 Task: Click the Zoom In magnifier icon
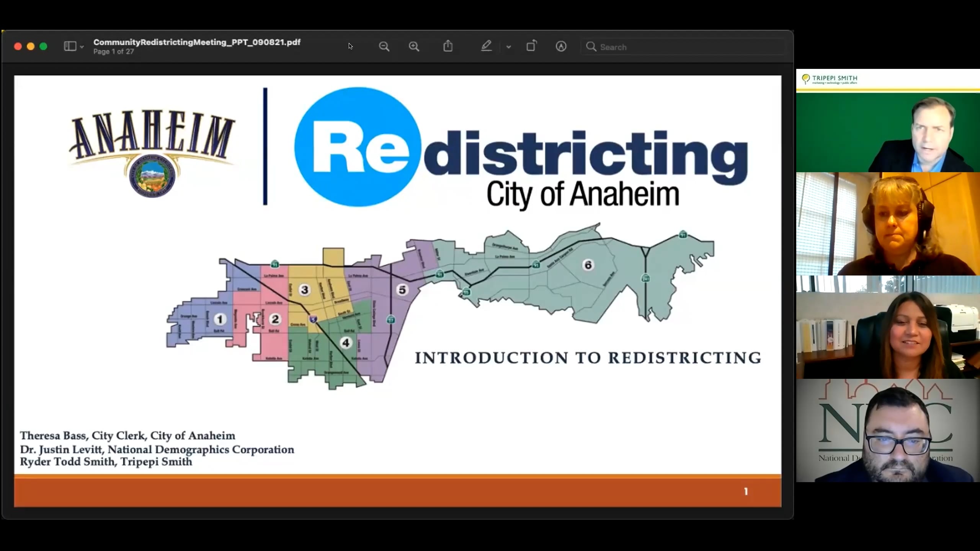(414, 47)
